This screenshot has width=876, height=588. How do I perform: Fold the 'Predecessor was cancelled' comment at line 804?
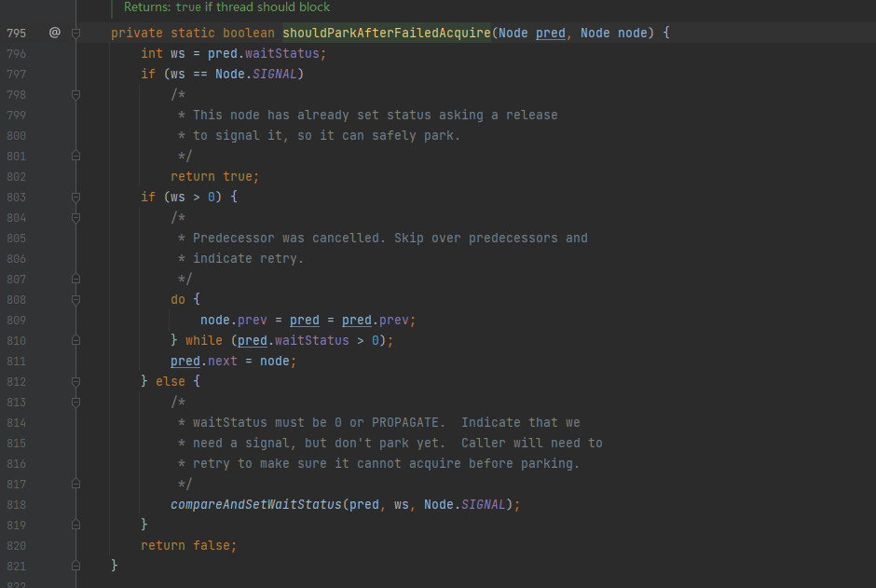pos(76,217)
